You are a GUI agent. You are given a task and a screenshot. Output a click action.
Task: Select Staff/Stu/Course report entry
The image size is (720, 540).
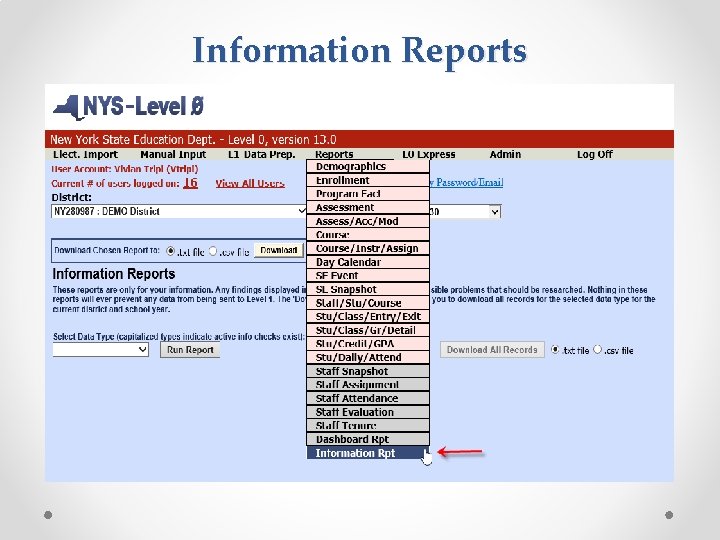[368, 303]
